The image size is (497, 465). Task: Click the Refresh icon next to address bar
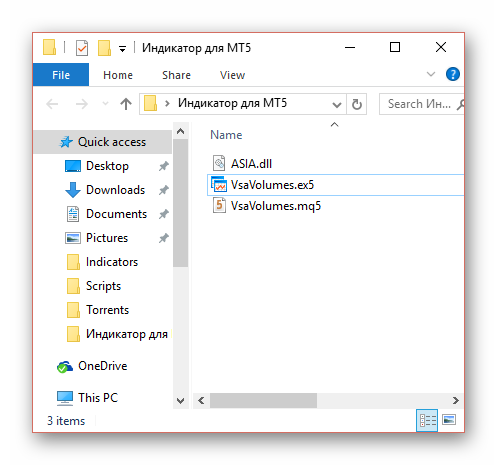(x=357, y=104)
